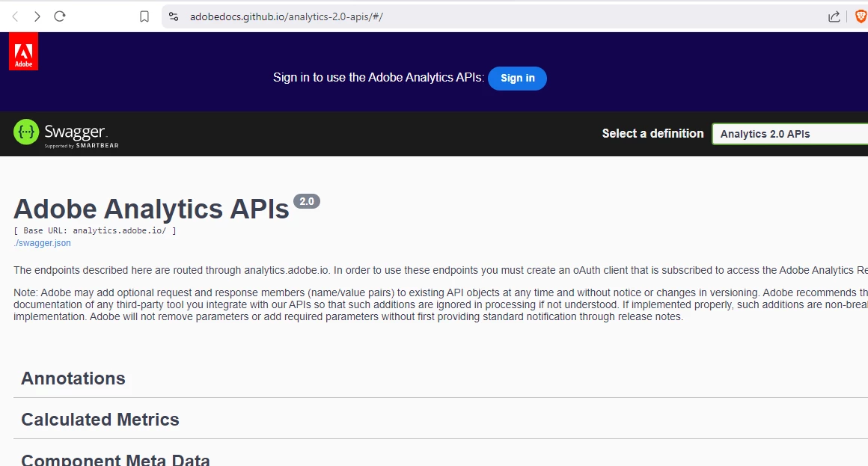868x466 pixels.
Task: Click the paragraph starting 'Note: Adobe may add'
Action: (x=441, y=304)
